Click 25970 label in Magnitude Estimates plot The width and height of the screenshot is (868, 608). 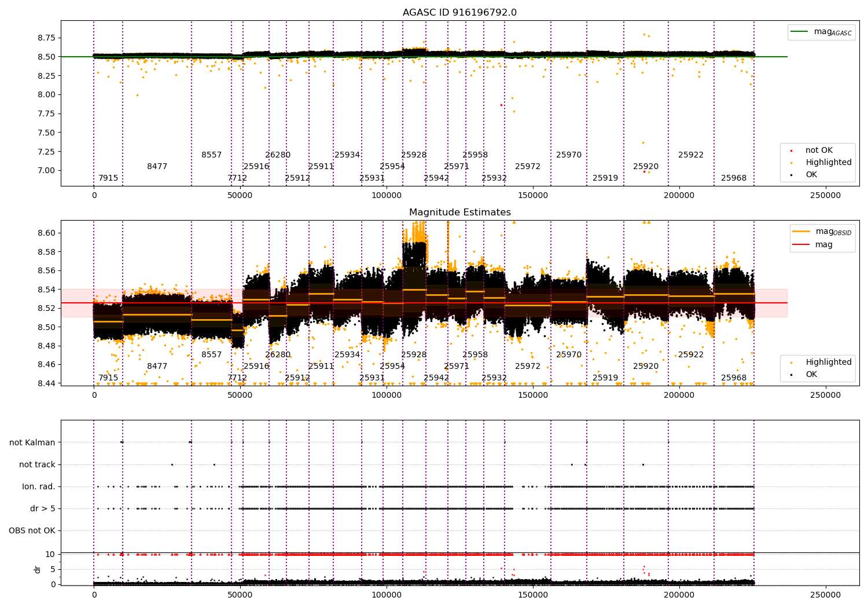click(569, 355)
